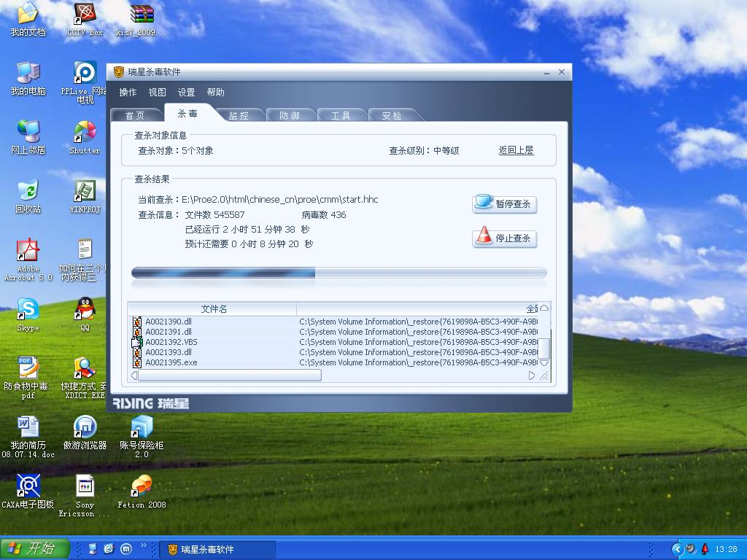Switch to the 监控 tab

click(x=239, y=115)
